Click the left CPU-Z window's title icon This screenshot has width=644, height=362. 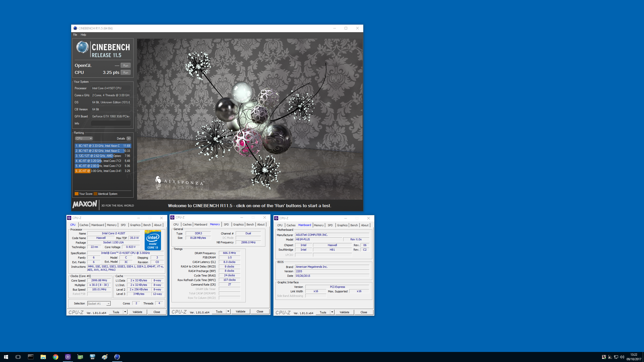tap(69, 218)
